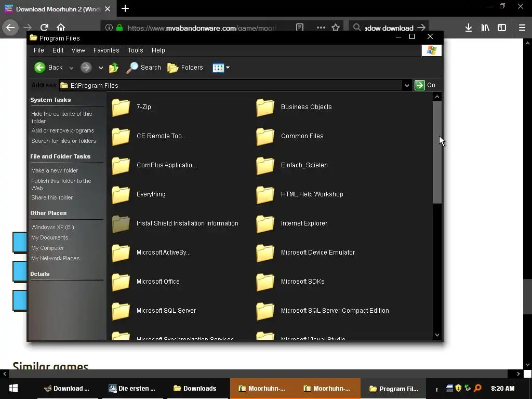
Task: Select the Business Objects folder icon
Action: coord(265,107)
